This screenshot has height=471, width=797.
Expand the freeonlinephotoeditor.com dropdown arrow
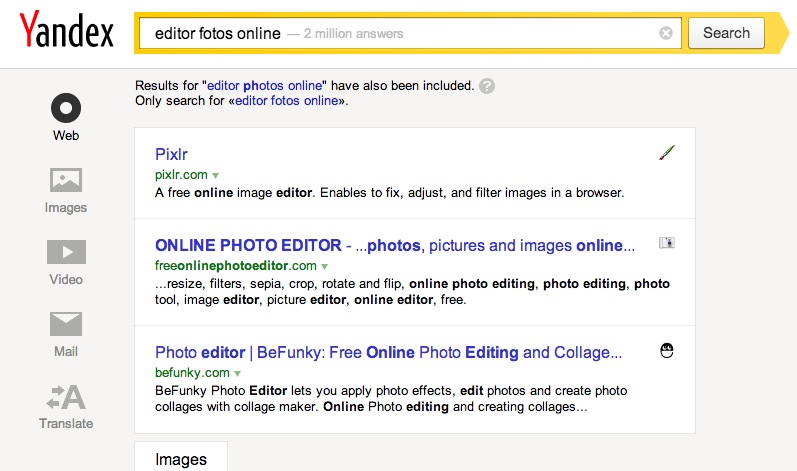pos(324,267)
